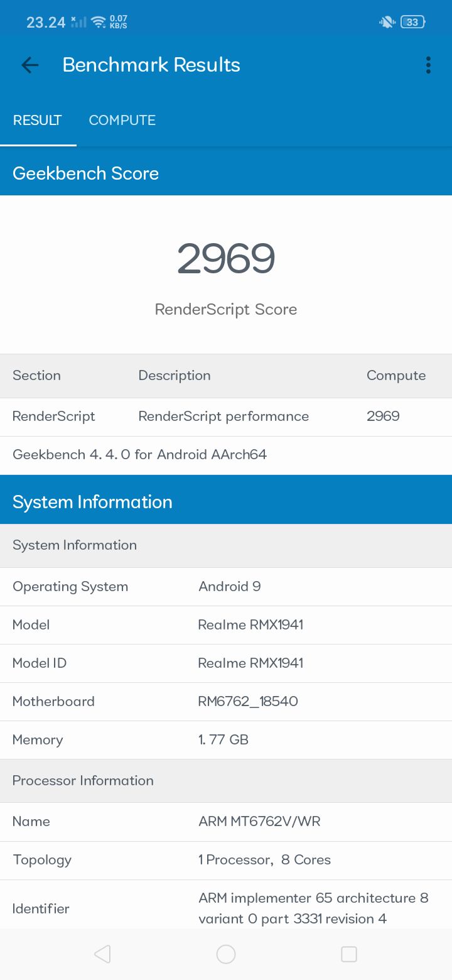This screenshot has width=452, height=980.
Task: Tap the 1 Processor, 8 Cores value
Action: tap(264, 860)
